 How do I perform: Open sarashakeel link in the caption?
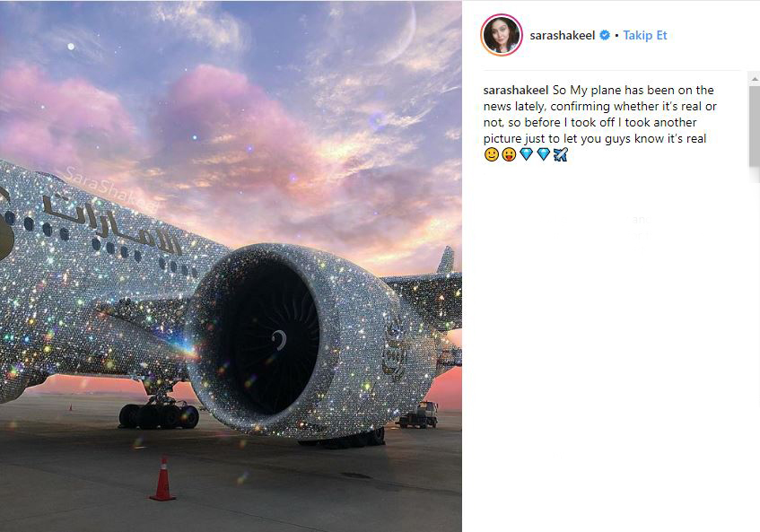click(x=516, y=90)
